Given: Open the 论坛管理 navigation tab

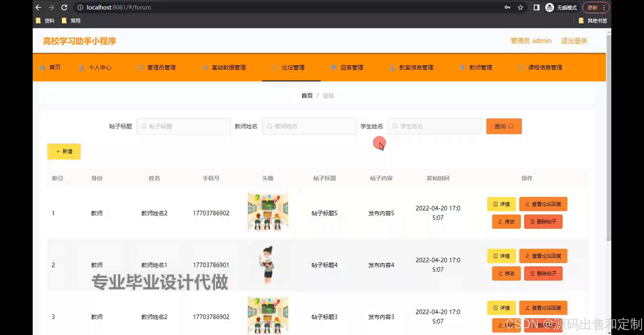Looking at the screenshot, I should point(293,67).
